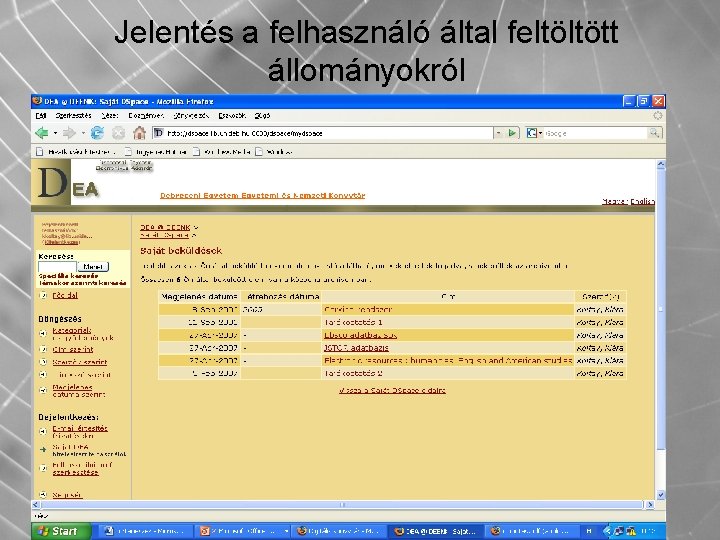Image resolution: width=720 pixels, height=540 pixels.
Task: Open the Ebsco adatbázisok item link
Action: [360, 335]
